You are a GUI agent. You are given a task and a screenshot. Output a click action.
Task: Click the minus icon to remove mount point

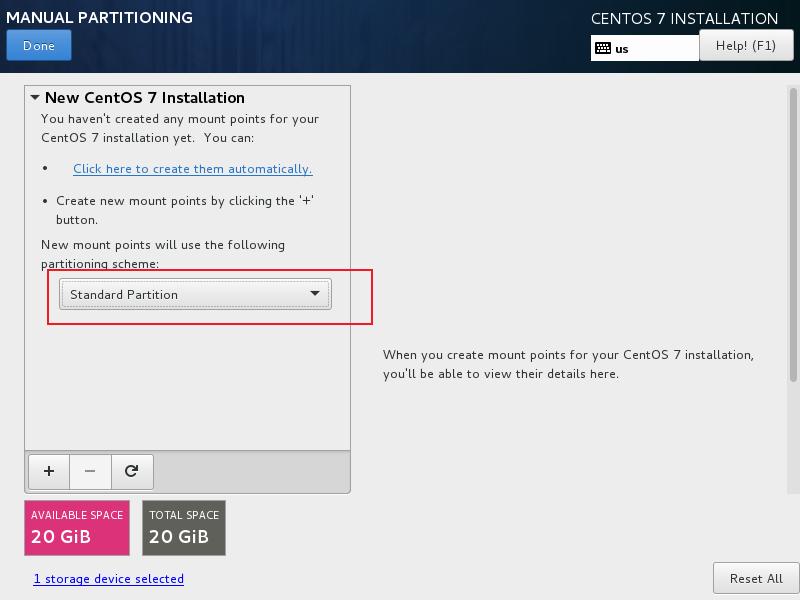click(90, 471)
